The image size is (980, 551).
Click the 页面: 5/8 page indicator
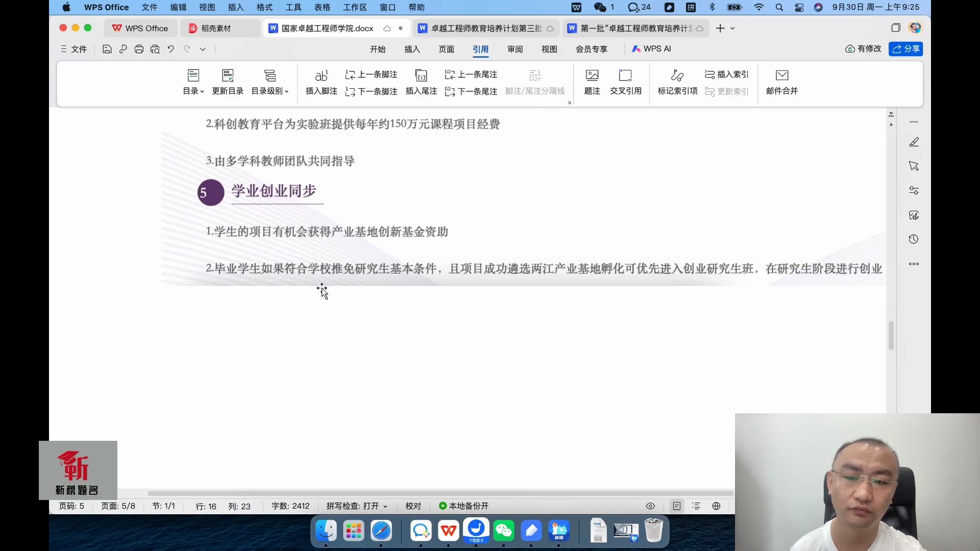[118, 506]
